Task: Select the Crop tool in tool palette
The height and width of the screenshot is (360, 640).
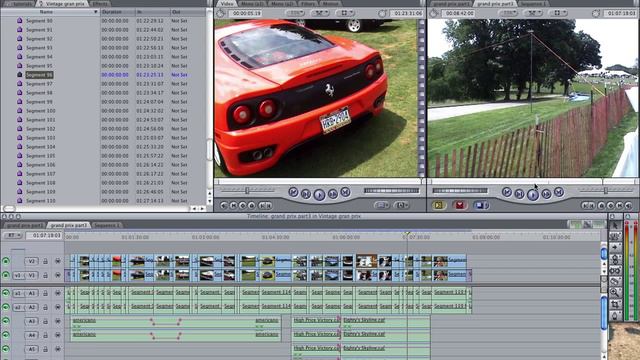Action: pos(615,304)
